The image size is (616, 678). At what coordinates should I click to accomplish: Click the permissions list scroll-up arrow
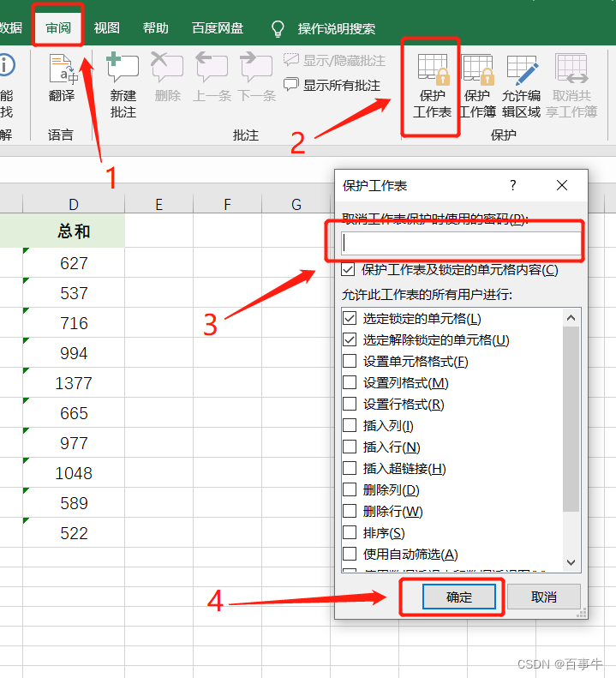[571, 318]
